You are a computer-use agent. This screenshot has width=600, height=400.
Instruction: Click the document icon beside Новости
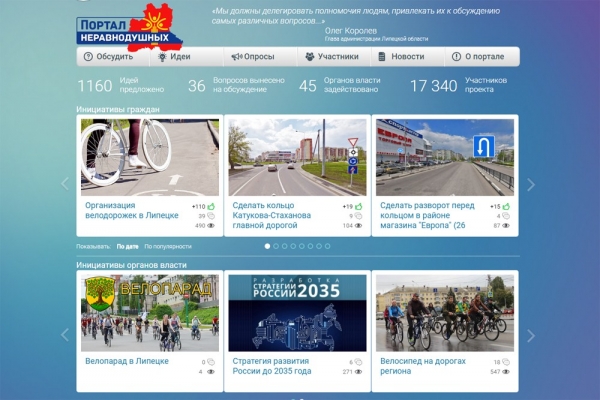click(x=382, y=57)
